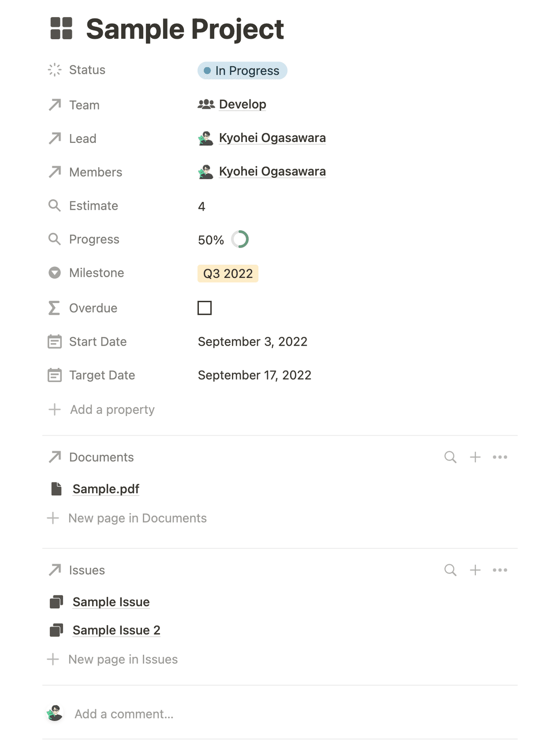
Task: Search within the Documents section
Action: 450,457
